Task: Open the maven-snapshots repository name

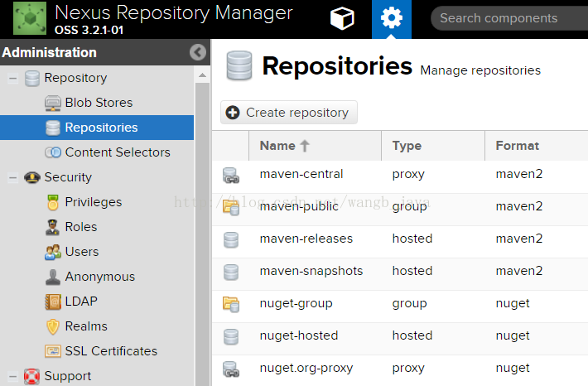Action: click(311, 271)
